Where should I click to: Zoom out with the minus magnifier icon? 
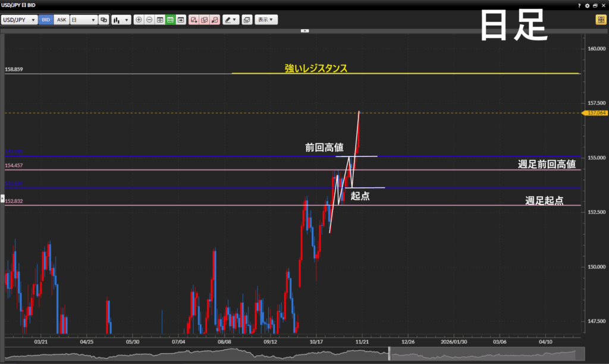point(149,20)
